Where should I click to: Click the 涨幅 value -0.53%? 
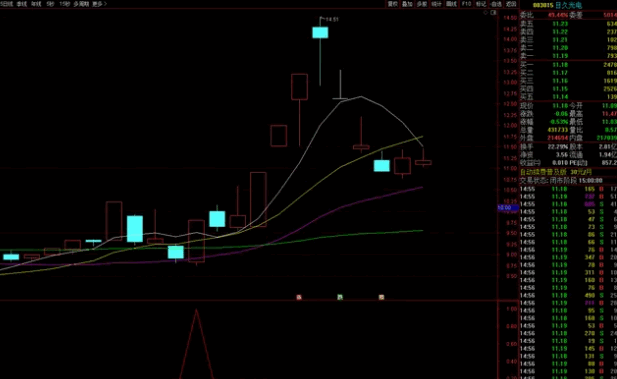[558, 122]
